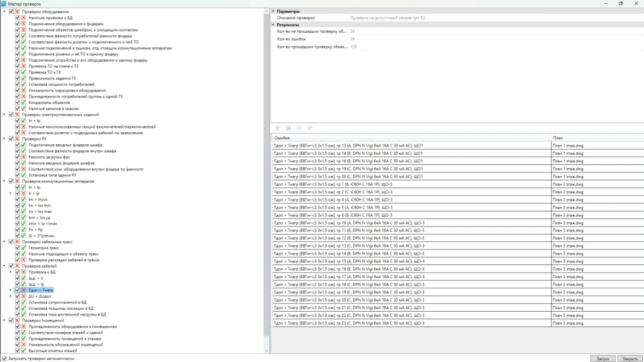Select the ΔU < ΔUдоп check in tree
644x362 pixels.
(x=40, y=296)
